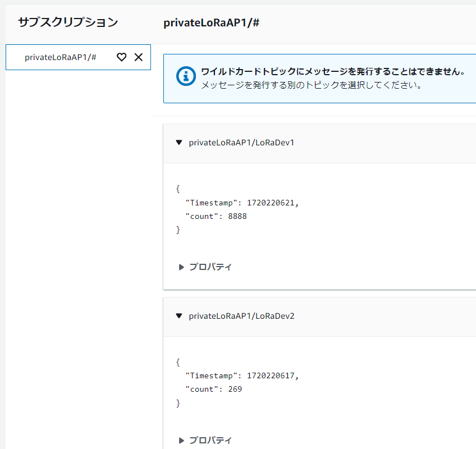This screenshot has height=449, width=476.
Task: Expand the プロパティ arrow under LoRaDev1 message
Action: coord(181,267)
